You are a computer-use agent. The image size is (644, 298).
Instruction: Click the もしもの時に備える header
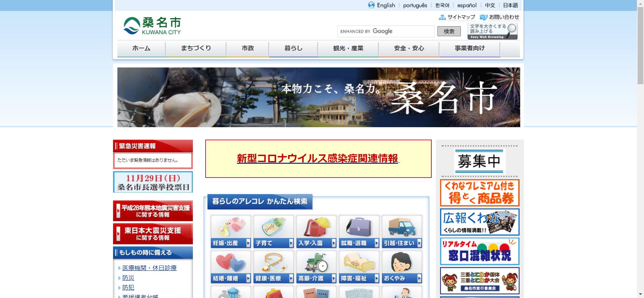point(153,253)
